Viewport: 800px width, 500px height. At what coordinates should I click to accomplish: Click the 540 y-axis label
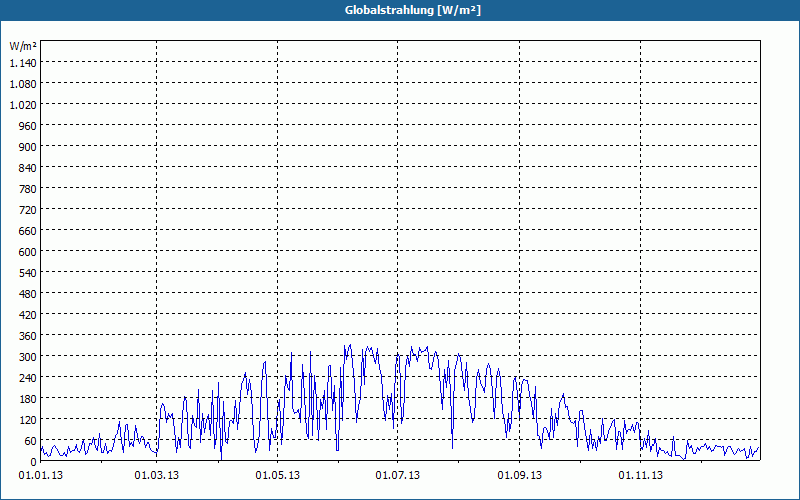28,273
